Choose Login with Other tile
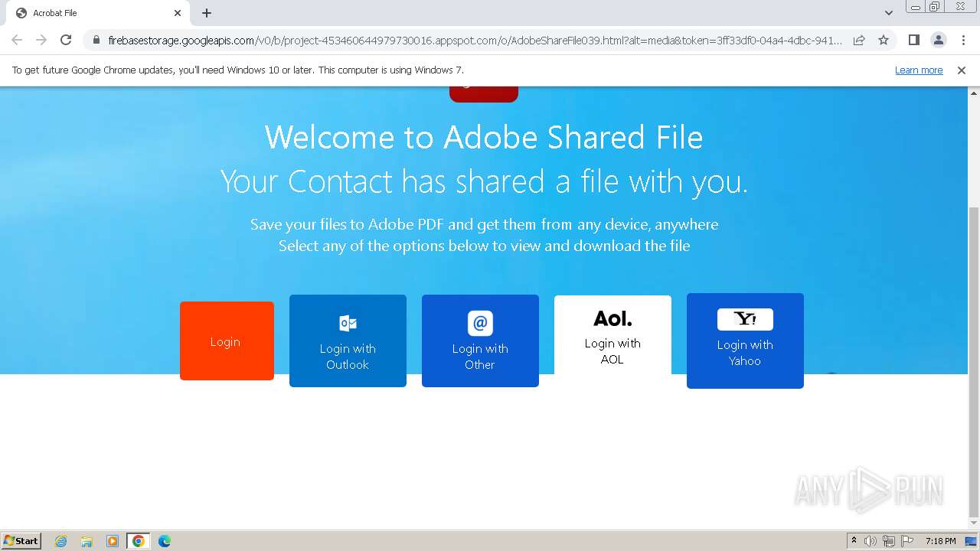 (480, 341)
